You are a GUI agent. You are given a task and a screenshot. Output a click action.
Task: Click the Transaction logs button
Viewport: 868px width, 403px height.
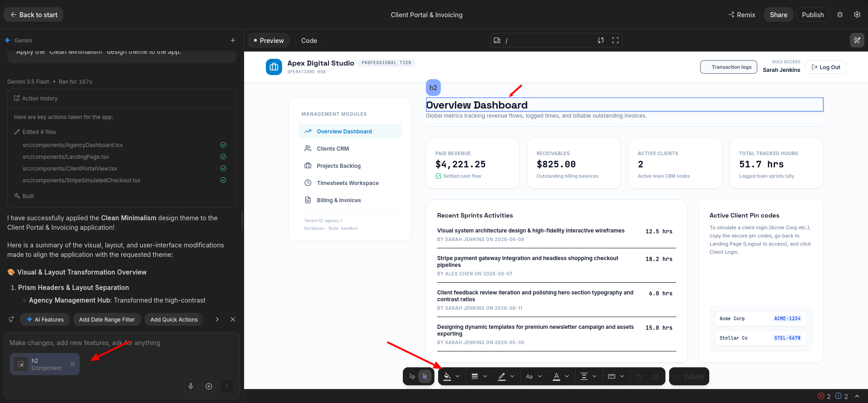729,67
